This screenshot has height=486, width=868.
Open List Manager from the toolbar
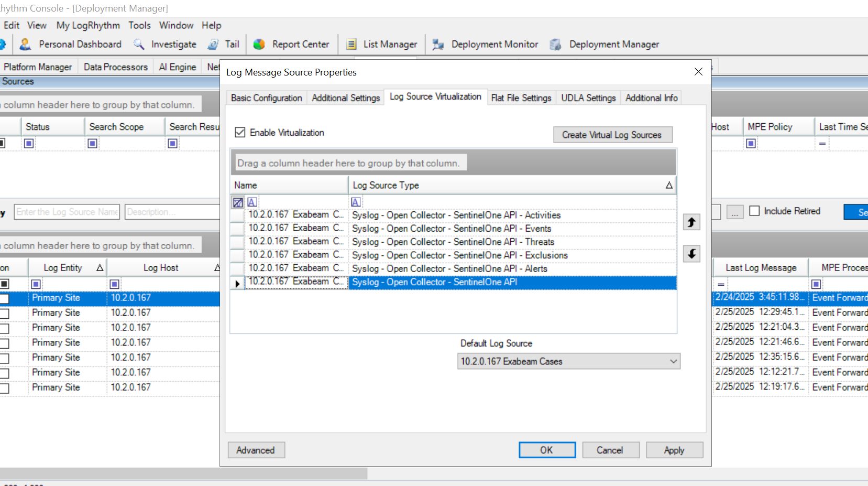351,45
